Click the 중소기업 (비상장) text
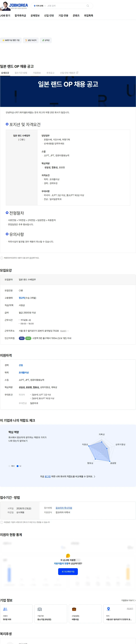136x644 pixels. [44, 619]
